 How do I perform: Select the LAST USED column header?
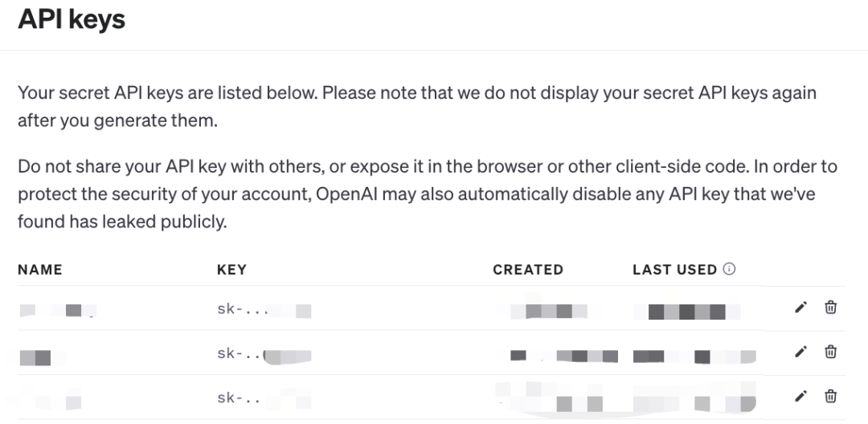675,270
